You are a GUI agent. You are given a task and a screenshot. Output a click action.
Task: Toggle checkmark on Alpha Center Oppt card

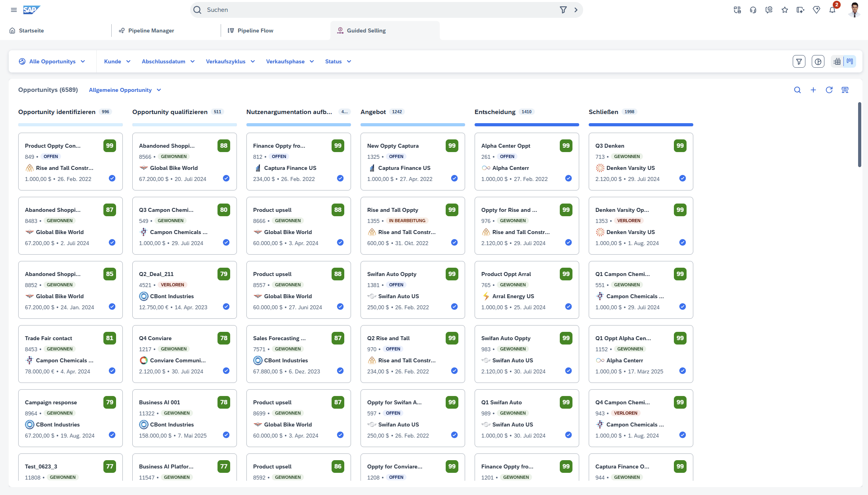click(568, 178)
